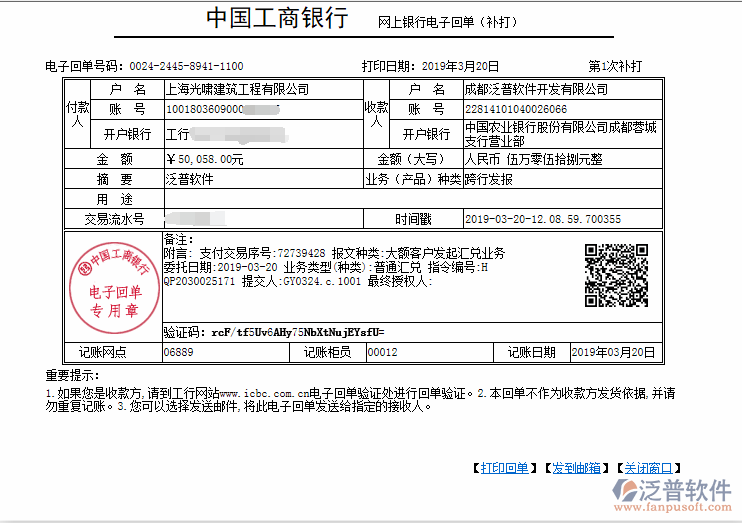Select the payer name 上海光啸建筑工程有限公司

pyautogui.click(x=237, y=89)
